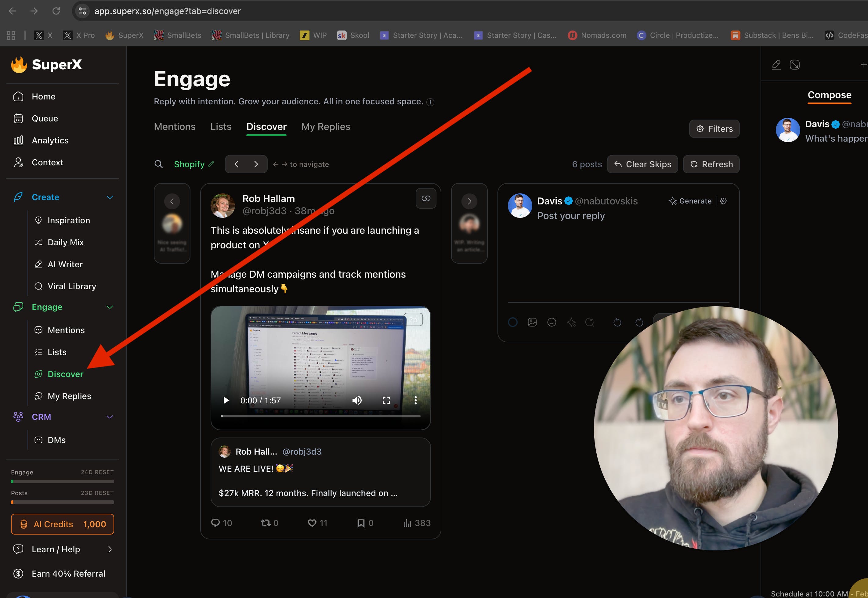Like Rob Hallam's post with heart icon

[x=312, y=523]
